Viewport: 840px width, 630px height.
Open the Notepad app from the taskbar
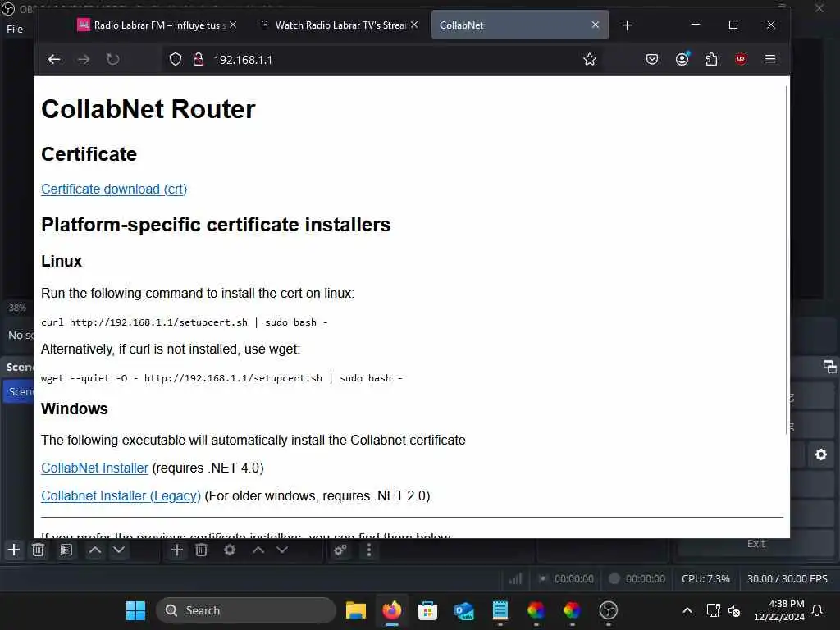500,610
